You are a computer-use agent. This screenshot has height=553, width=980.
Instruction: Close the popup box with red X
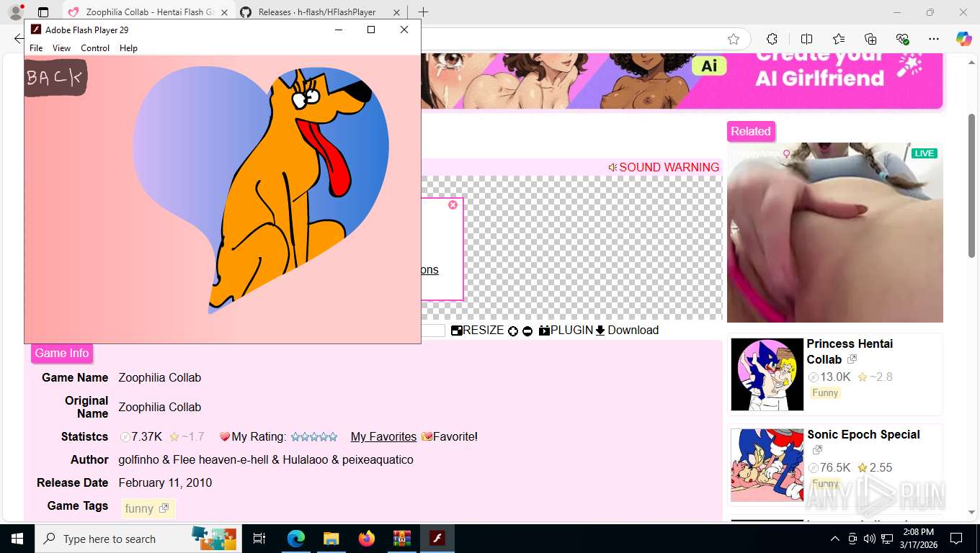coord(453,205)
